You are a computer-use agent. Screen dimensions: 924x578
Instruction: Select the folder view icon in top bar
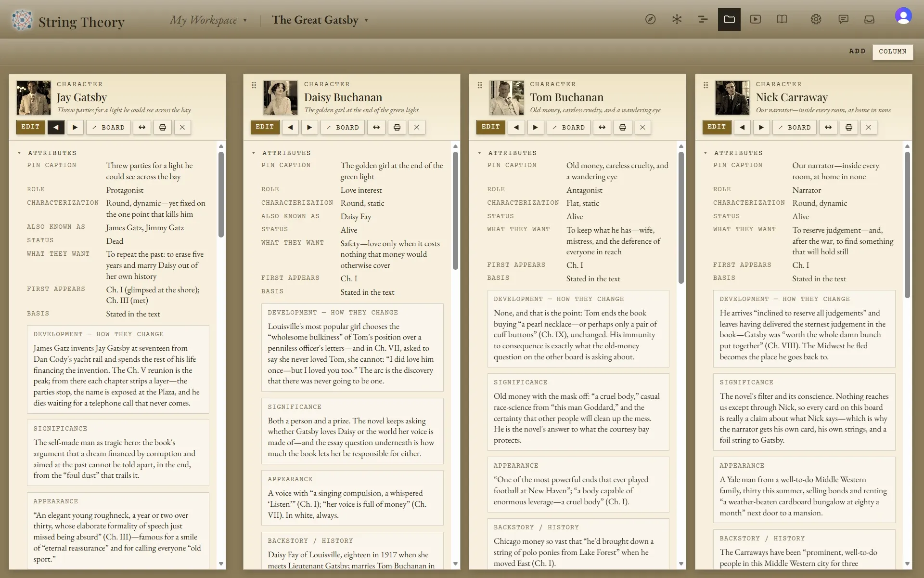pos(729,19)
